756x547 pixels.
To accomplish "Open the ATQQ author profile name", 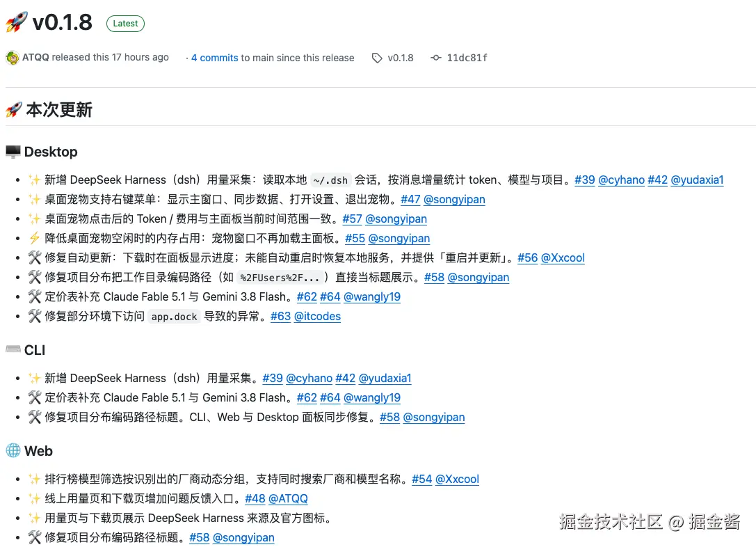I will 35,57.
